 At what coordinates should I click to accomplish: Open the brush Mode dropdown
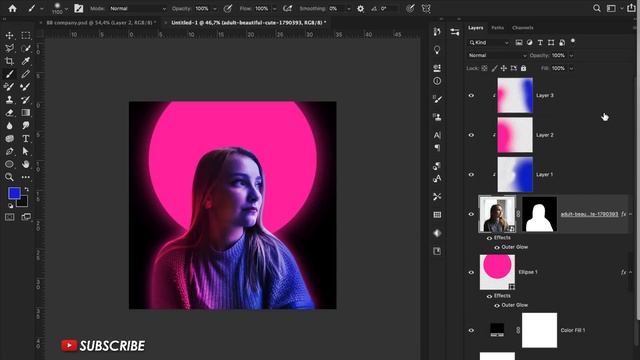click(x=138, y=9)
